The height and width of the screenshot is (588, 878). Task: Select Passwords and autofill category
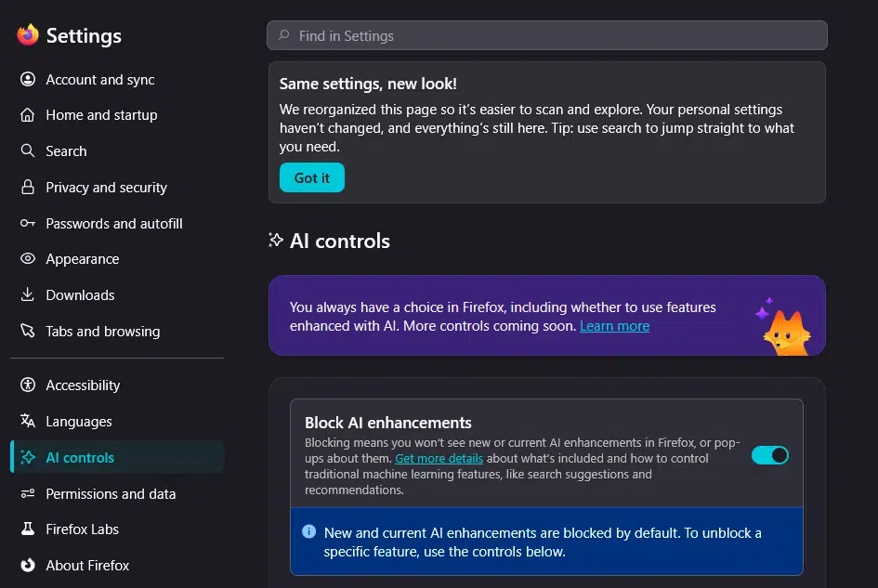pos(117,224)
